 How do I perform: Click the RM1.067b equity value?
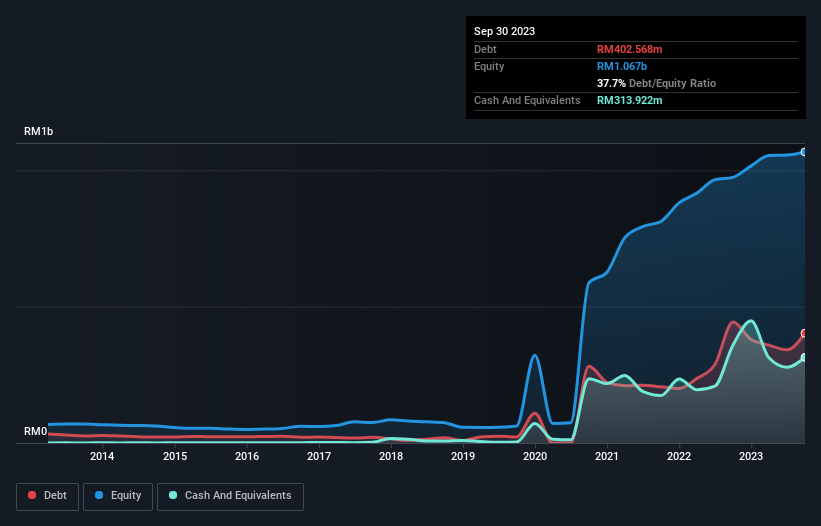622,66
